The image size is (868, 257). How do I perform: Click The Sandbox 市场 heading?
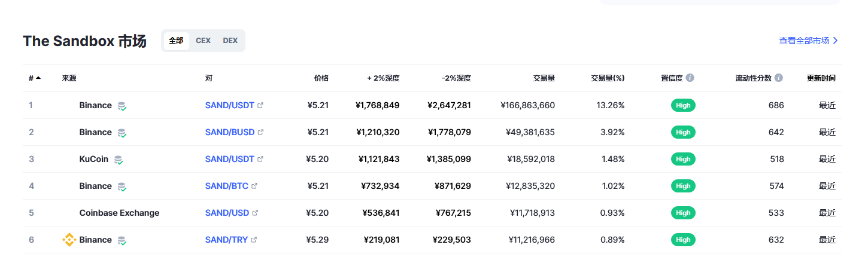(84, 41)
